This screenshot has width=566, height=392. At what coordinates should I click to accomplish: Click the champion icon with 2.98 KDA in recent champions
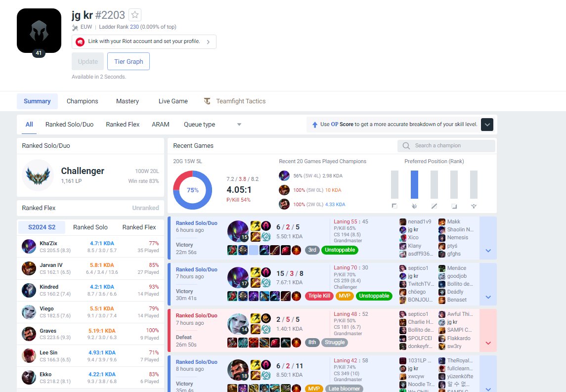tap(284, 176)
